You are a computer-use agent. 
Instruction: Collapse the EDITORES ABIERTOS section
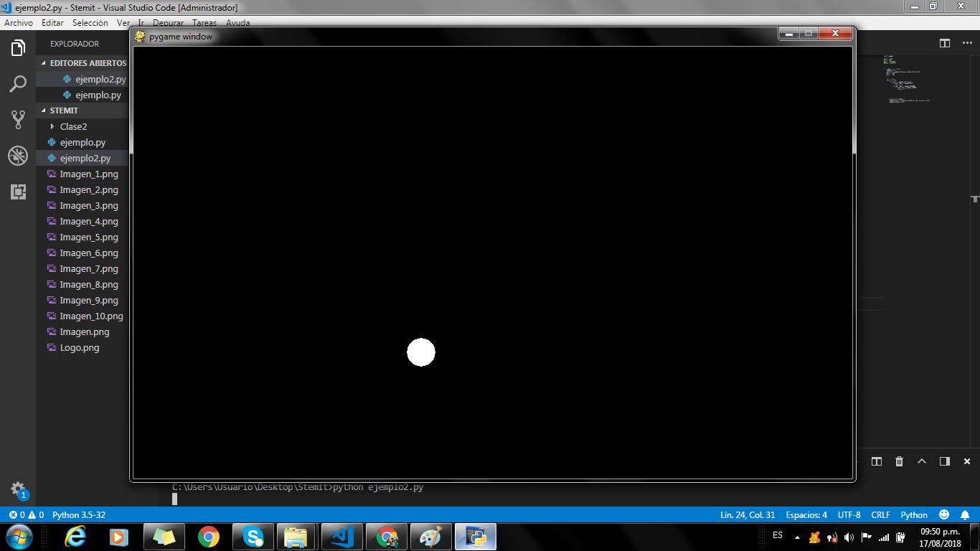coord(83,63)
